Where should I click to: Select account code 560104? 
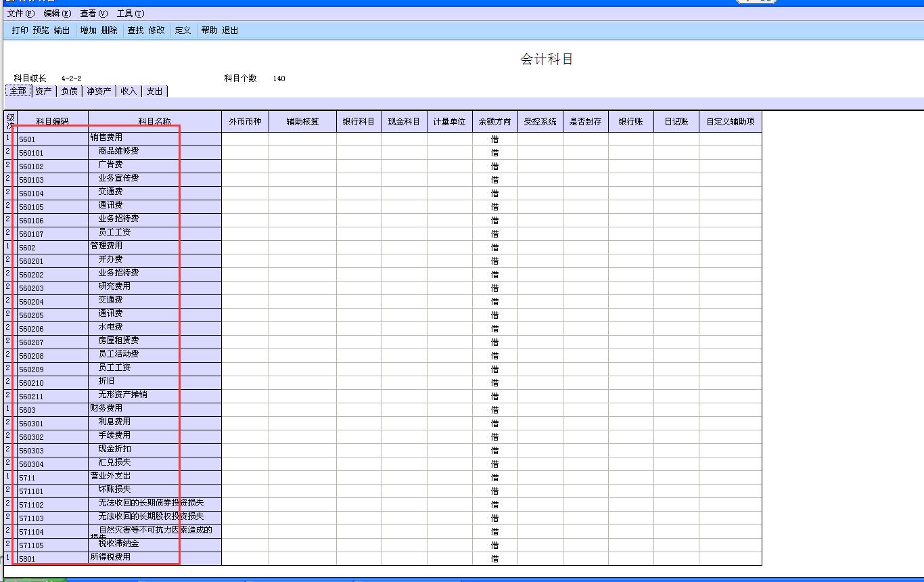point(31,194)
